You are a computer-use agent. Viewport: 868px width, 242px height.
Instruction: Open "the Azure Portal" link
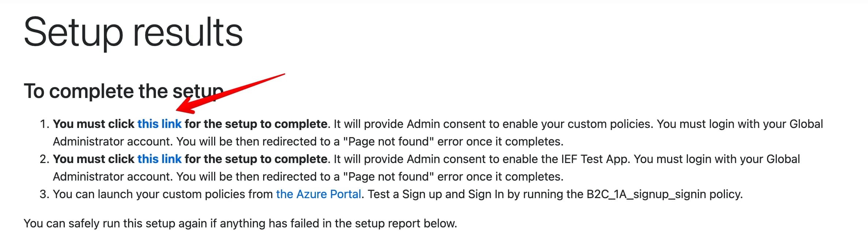coord(318,194)
